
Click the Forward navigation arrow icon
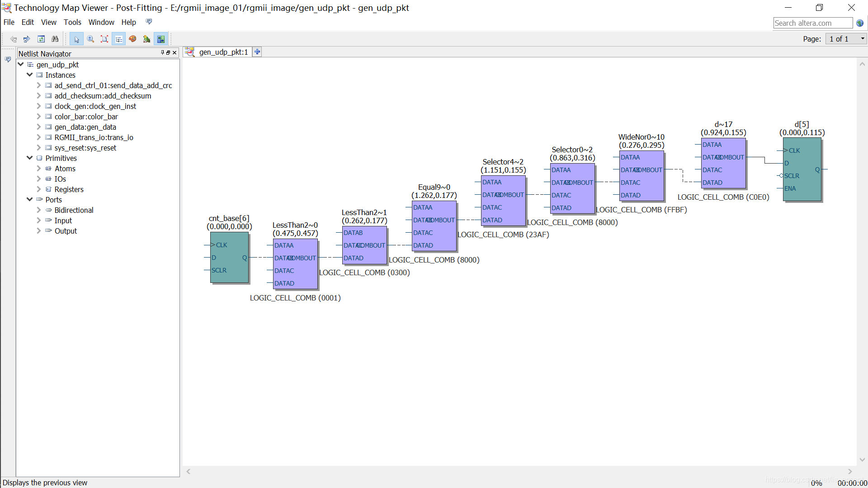(x=27, y=39)
